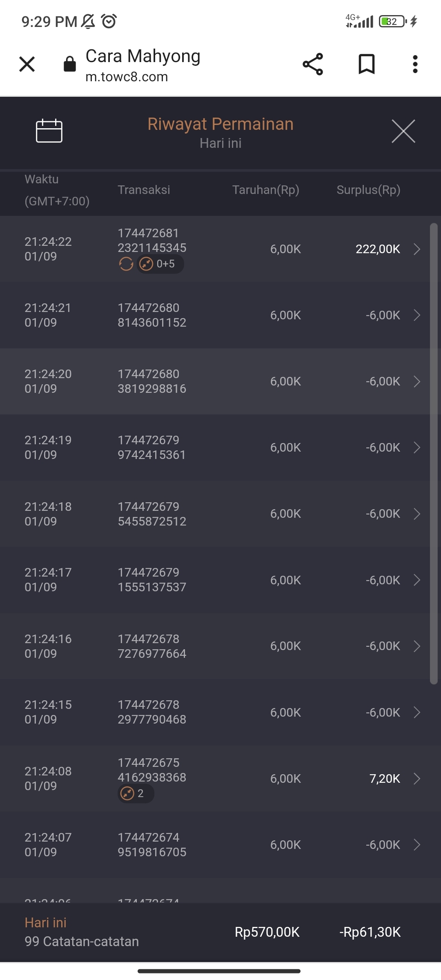Screen dimensions: 441x980
Task: Click the m.towc8.com address text
Action: [x=127, y=77]
